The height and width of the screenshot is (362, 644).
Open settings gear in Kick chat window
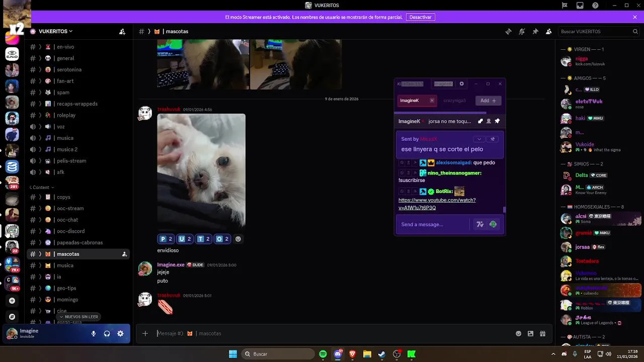point(462,84)
